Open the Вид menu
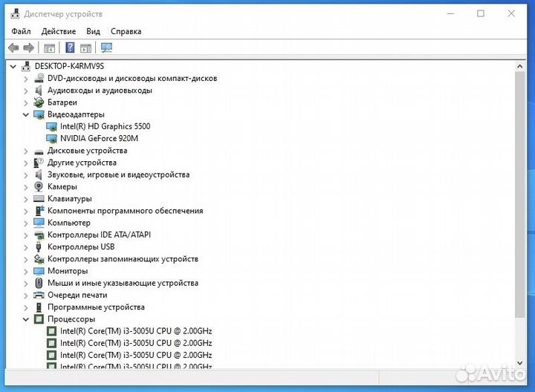Viewport: 535px width, 392px height. coord(93,31)
